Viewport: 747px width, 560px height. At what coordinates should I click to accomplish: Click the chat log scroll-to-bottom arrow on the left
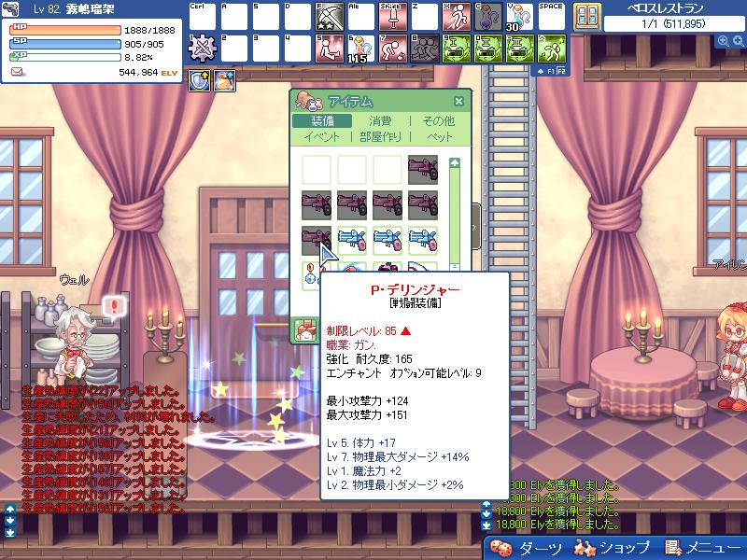[10, 533]
